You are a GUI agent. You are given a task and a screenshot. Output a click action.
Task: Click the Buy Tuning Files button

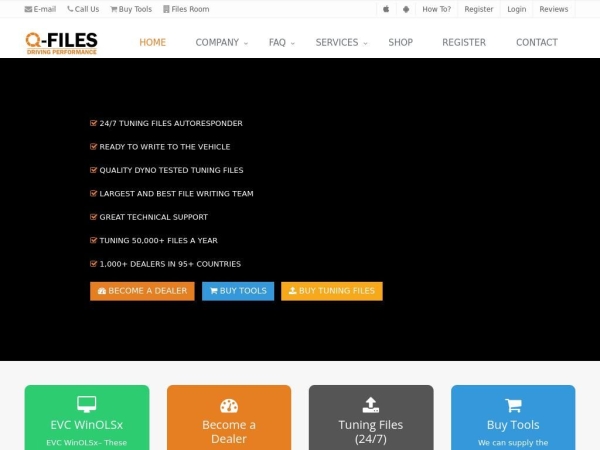pyautogui.click(x=331, y=291)
